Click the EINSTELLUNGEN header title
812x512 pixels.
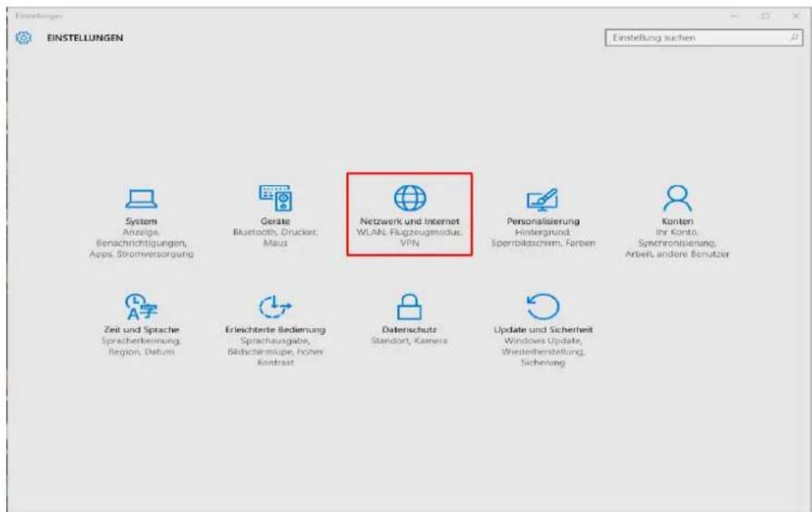point(85,38)
